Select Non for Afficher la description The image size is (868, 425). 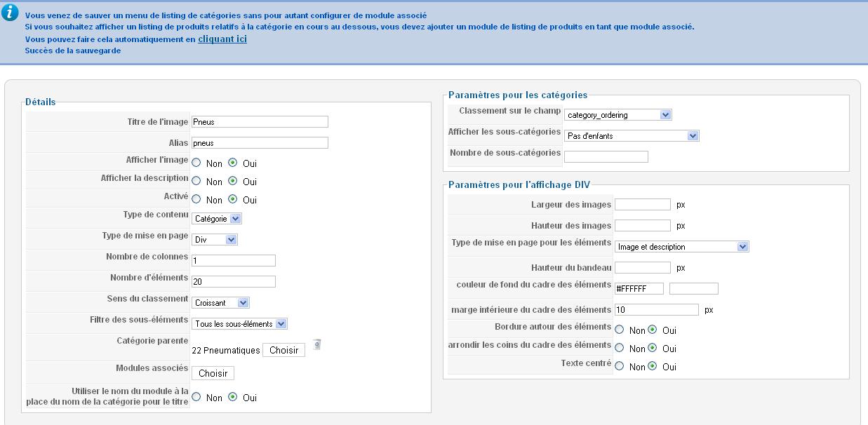tap(196, 181)
